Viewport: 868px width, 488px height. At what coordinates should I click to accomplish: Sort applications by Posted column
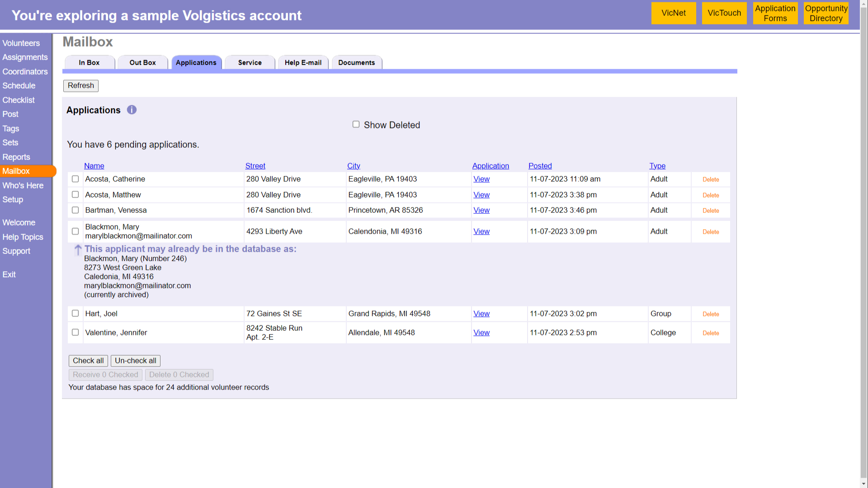pyautogui.click(x=540, y=166)
